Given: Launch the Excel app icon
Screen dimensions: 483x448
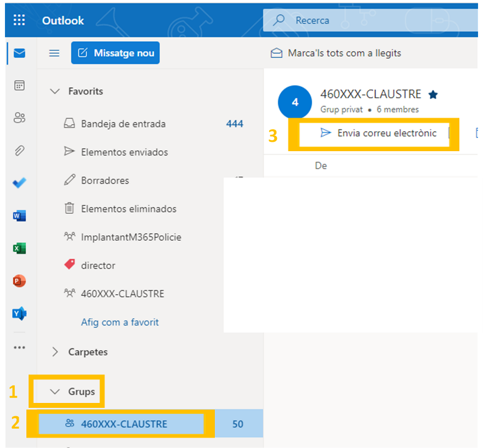Looking at the screenshot, I should [x=19, y=248].
